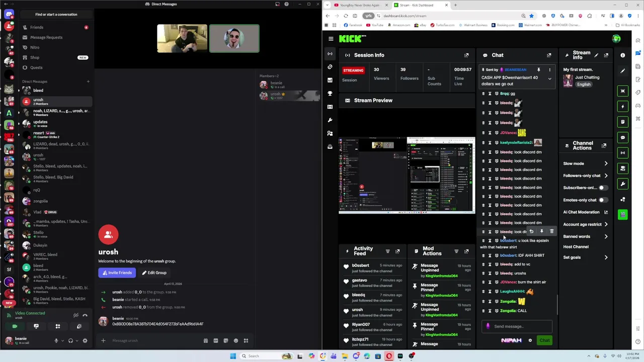Pop out the Channel Actions panel
This screenshot has height=362, width=644.
[604, 146]
